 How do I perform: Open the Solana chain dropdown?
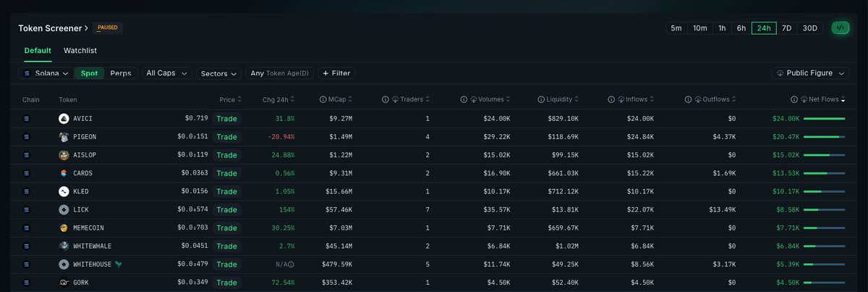pyautogui.click(x=46, y=73)
